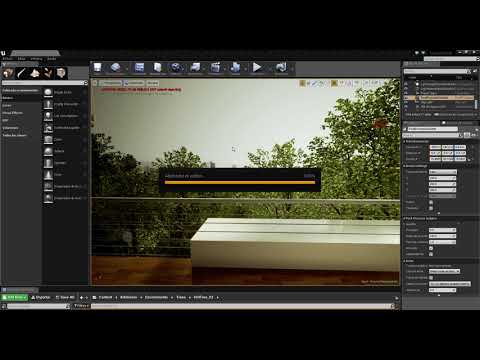The height and width of the screenshot is (360, 480).
Task: Click the Save All button in Content Browser
Action: pos(65,297)
